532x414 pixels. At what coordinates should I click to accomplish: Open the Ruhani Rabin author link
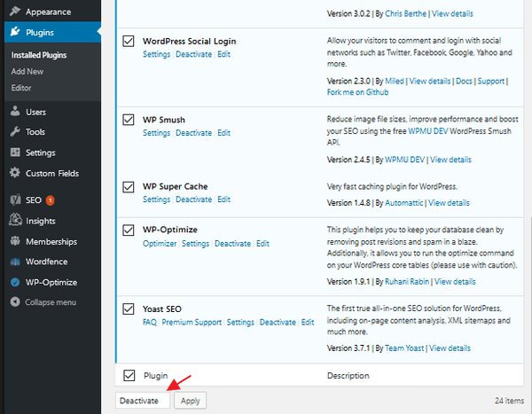[407, 282]
